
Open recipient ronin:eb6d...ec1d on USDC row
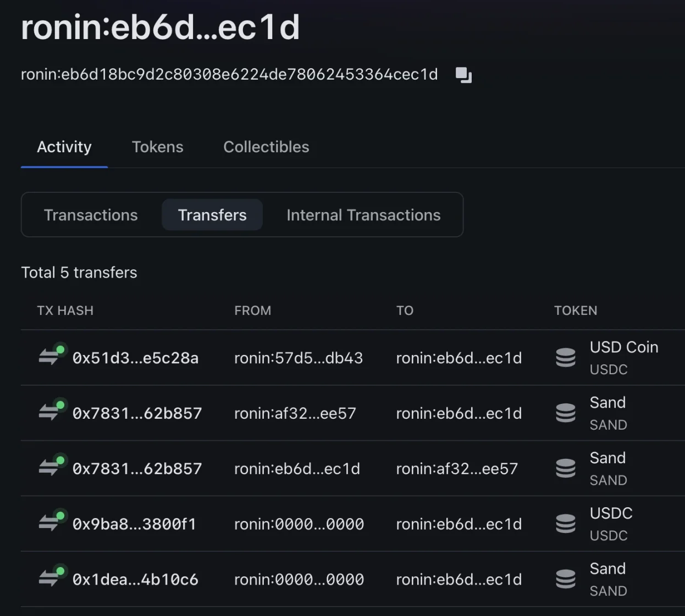point(459,523)
